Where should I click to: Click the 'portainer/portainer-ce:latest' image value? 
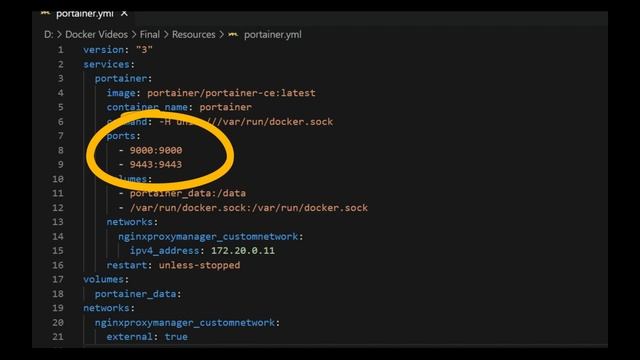(x=231, y=93)
